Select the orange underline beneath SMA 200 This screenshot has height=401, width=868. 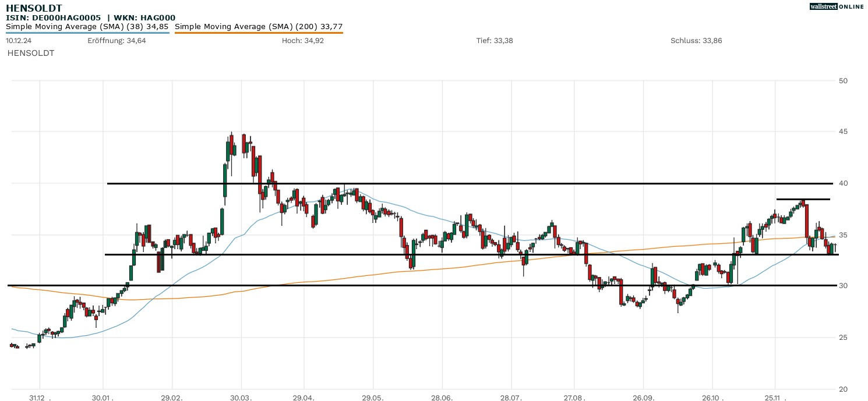pyautogui.click(x=259, y=33)
